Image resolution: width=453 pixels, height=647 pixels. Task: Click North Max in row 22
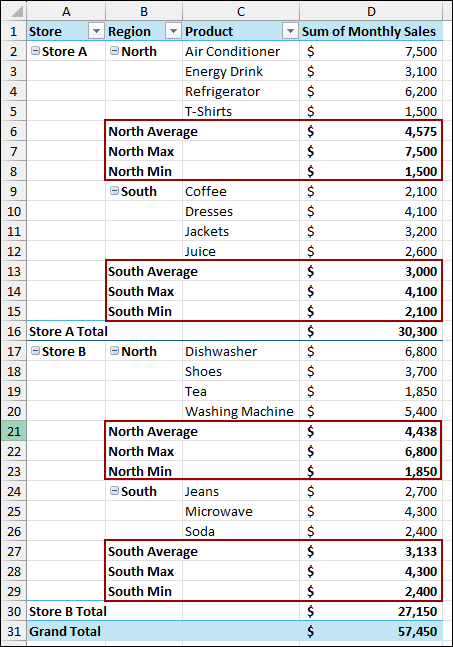141,451
